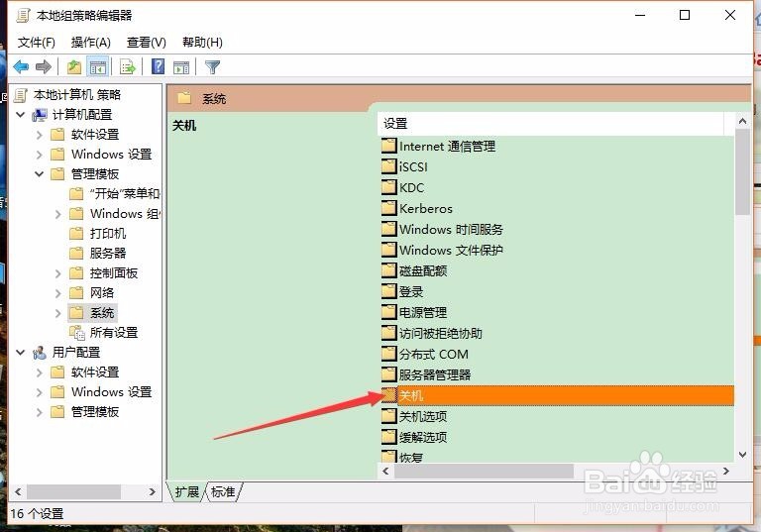
Task: Toggle the Show/Hide action pane icon
Action: pyautogui.click(x=181, y=67)
